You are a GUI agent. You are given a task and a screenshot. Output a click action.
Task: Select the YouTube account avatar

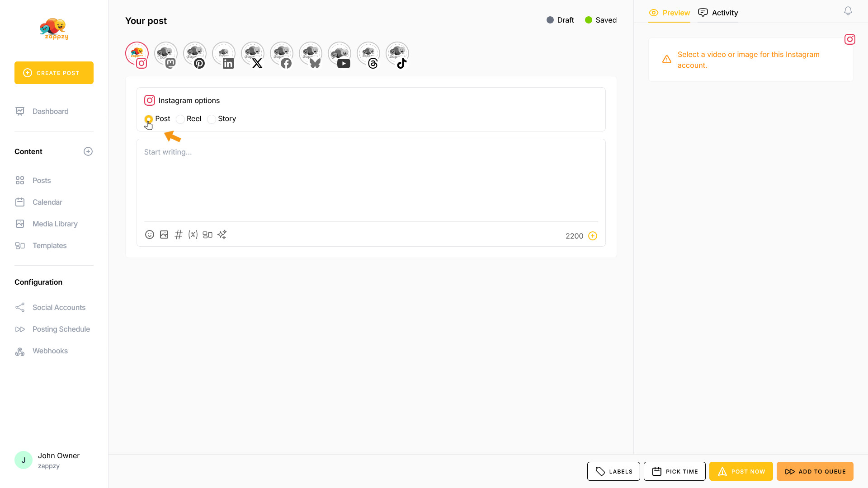click(x=340, y=54)
